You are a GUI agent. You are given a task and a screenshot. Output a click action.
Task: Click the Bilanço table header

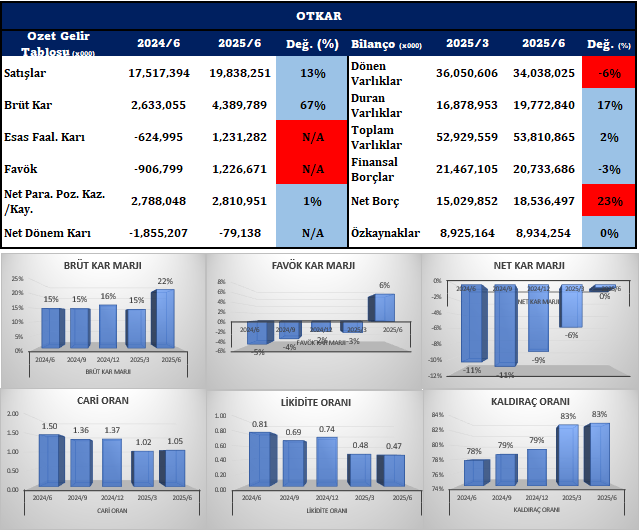386,44
